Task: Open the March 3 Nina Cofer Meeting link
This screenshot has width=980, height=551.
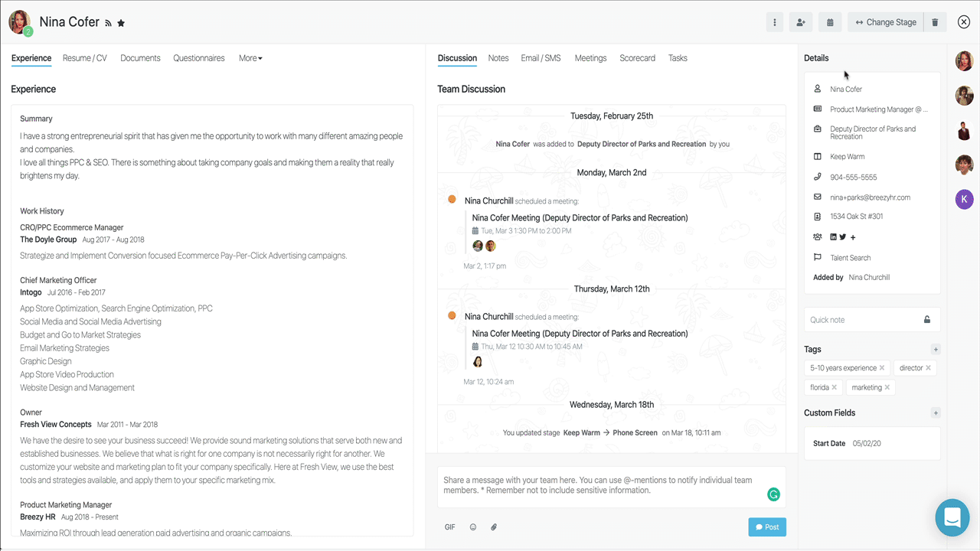Action: click(580, 218)
